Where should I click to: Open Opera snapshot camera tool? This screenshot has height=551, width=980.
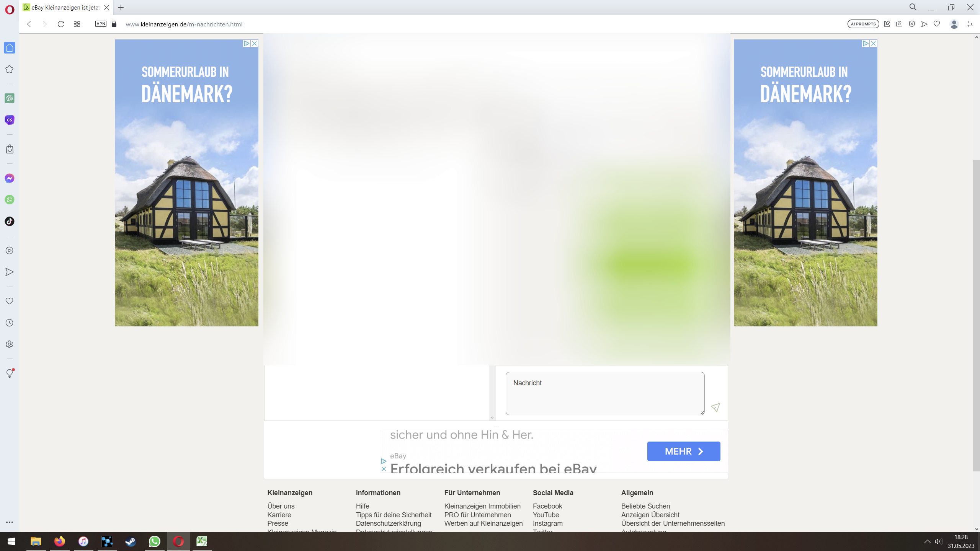pos(899,24)
